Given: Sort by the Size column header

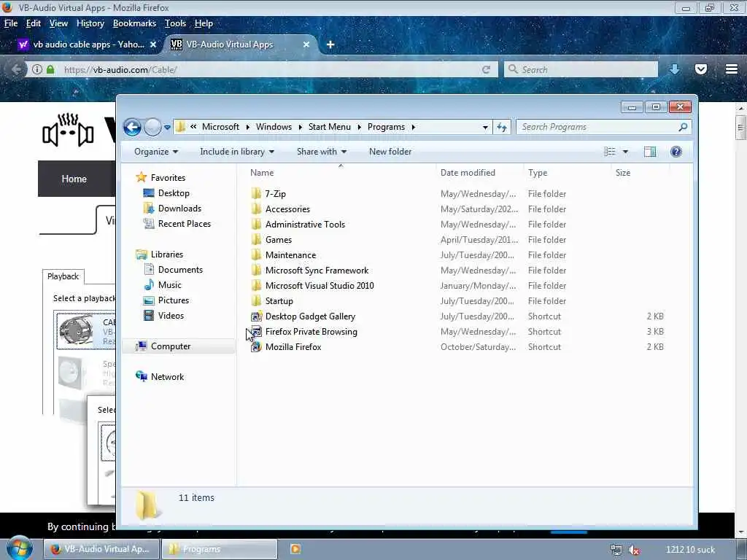Looking at the screenshot, I should pos(623,172).
